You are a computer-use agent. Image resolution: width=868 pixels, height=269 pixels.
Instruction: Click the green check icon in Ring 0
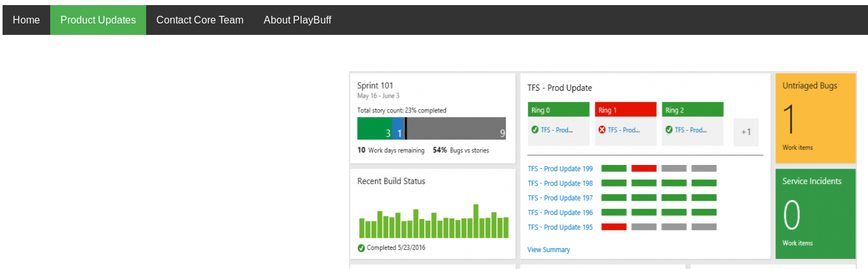coord(535,130)
